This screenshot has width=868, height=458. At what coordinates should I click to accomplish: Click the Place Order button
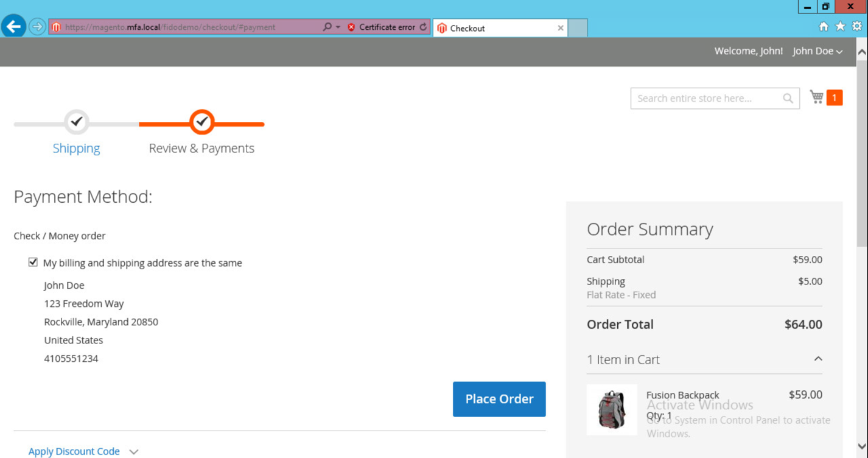tap(499, 399)
